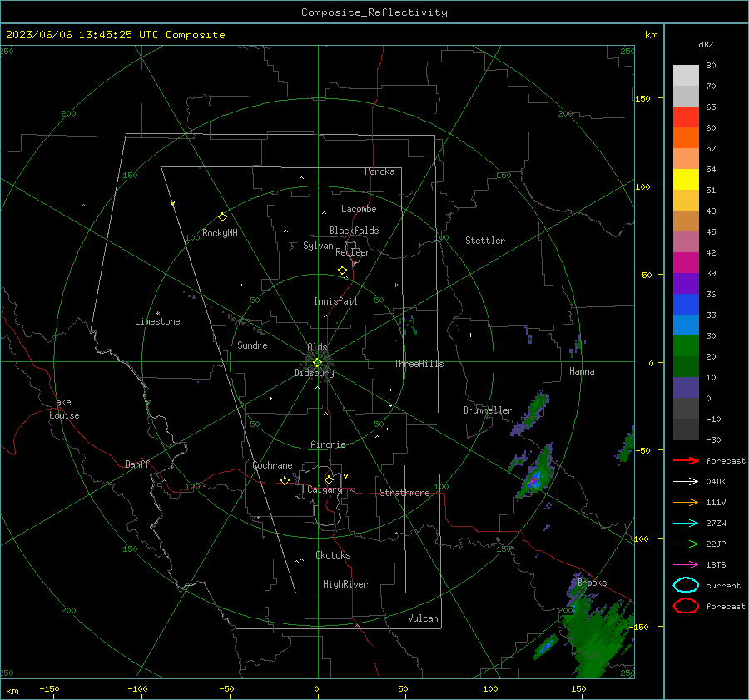Image resolution: width=749 pixels, height=700 pixels.
Task: Select the cyan 27ZW arrow icon
Action: (x=686, y=524)
